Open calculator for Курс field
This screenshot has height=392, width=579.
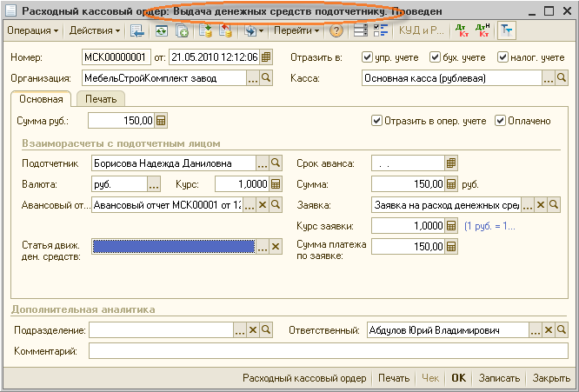pyautogui.click(x=276, y=183)
